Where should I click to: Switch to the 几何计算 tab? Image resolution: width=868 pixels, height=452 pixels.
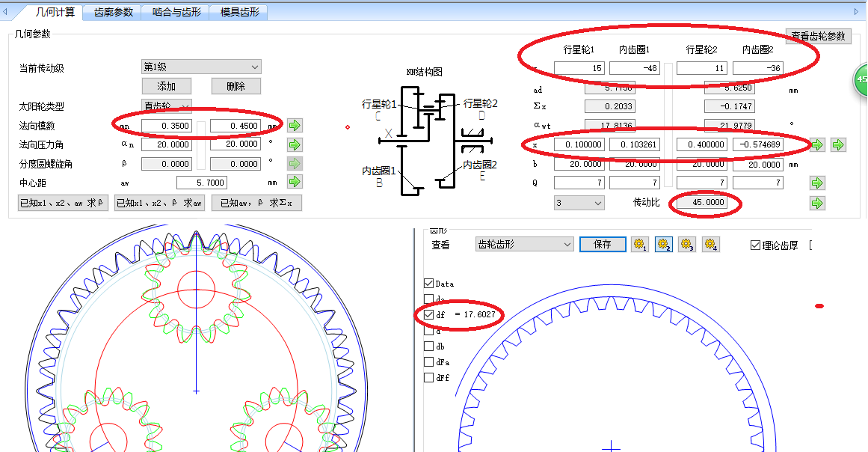click(55, 12)
